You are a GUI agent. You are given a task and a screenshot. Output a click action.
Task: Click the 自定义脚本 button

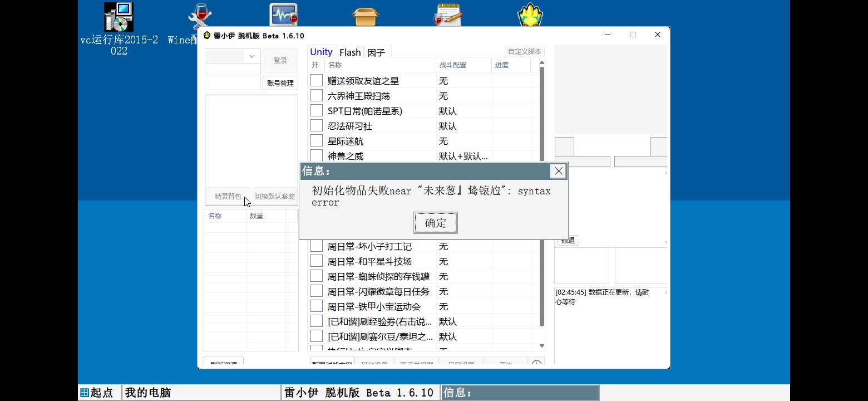[524, 51]
